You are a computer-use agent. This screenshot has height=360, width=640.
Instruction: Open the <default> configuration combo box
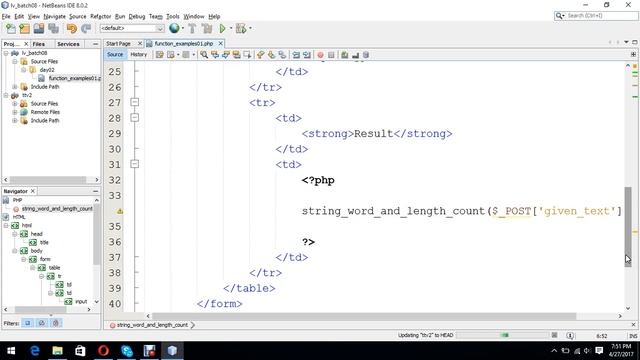pos(132,28)
